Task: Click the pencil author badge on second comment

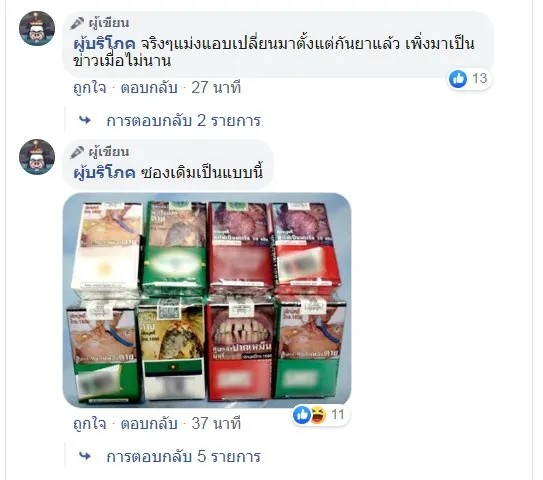Action: tap(77, 152)
